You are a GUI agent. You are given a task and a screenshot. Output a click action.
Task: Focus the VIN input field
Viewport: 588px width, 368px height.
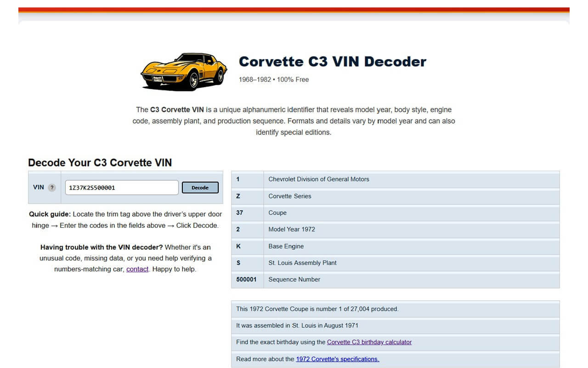(x=122, y=188)
